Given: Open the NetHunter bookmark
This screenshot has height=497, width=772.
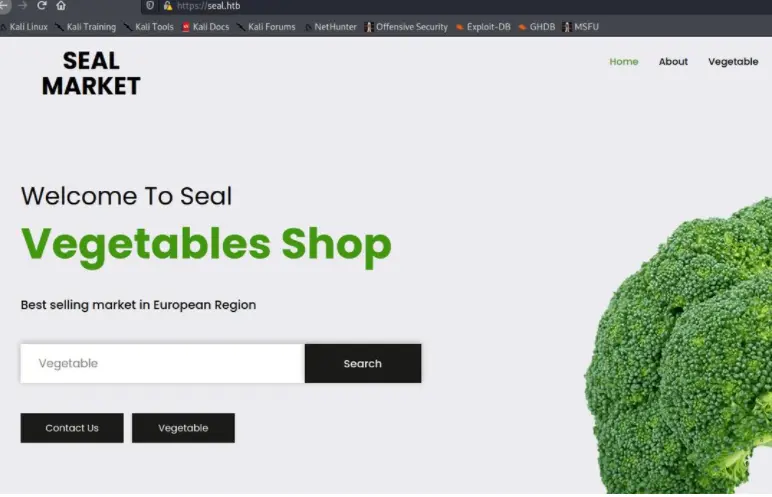Looking at the screenshot, I should coord(330,27).
